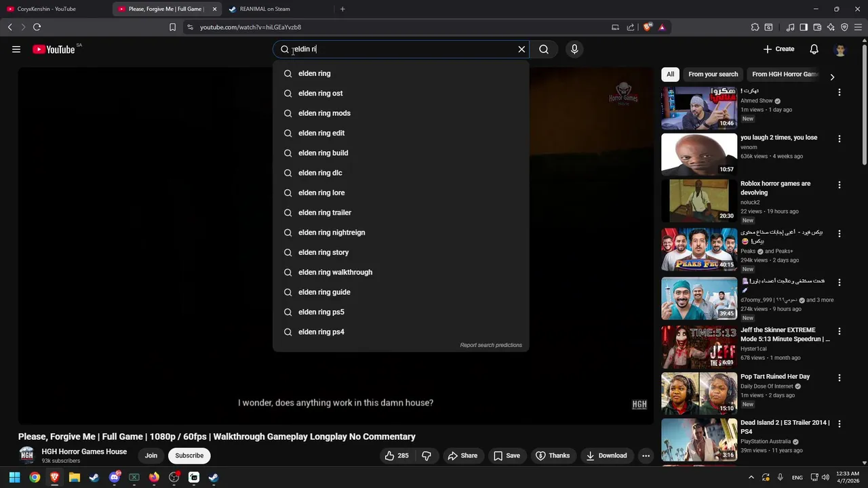
Task: Pick suggestion "elden ring nightreign"
Action: tap(401, 232)
